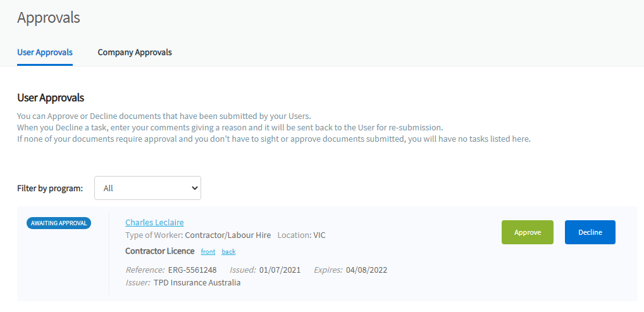Click the Contractor Licence document title
This screenshot has height=312, width=644.
pyautogui.click(x=160, y=251)
